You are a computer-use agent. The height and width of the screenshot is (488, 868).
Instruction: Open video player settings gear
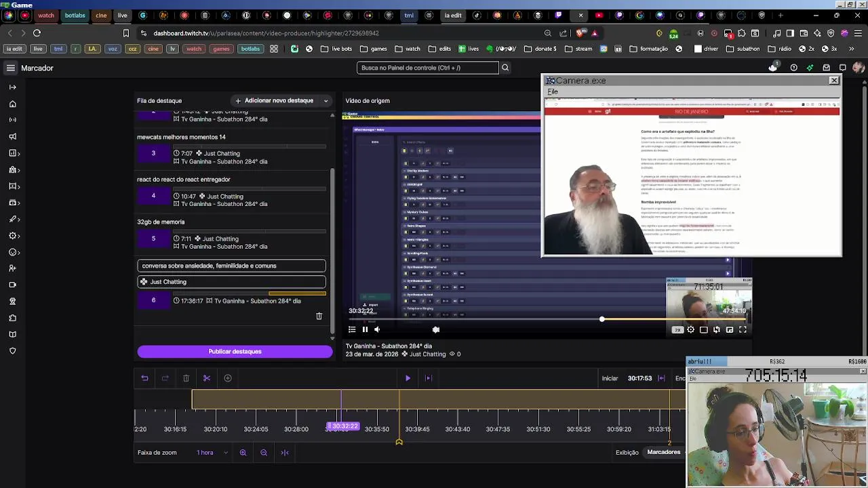690,329
